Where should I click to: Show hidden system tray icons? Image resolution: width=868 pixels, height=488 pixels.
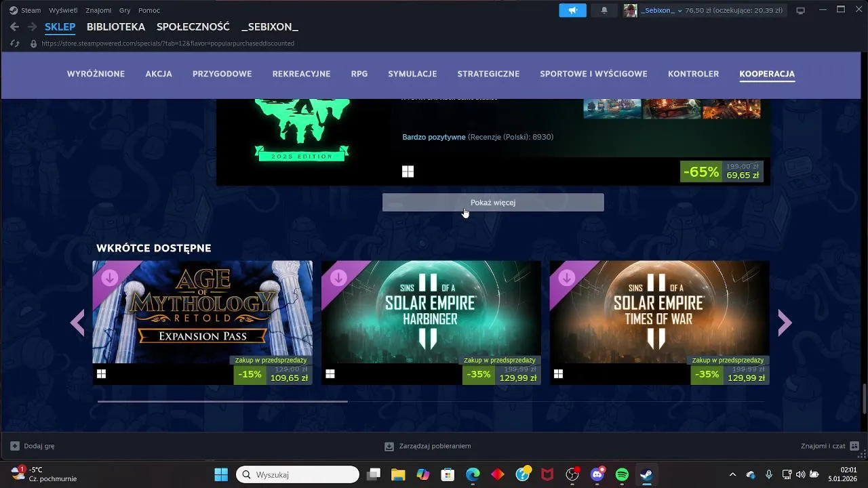732,474
